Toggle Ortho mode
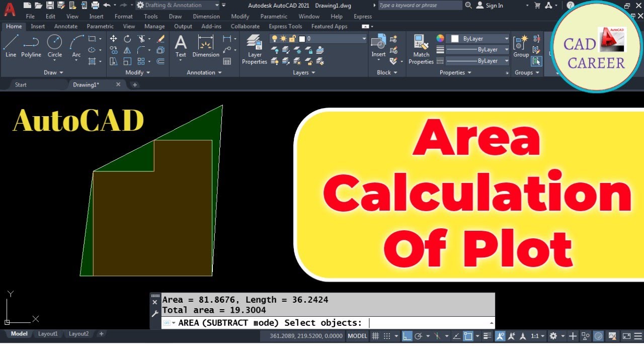 [x=407, y=336]
